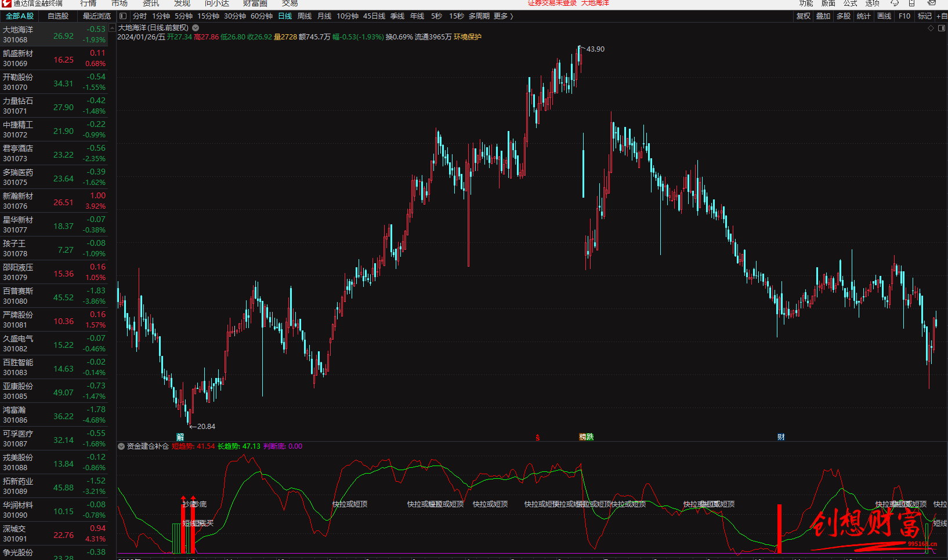Select the 45日线 period

click(x=374, y=16)
